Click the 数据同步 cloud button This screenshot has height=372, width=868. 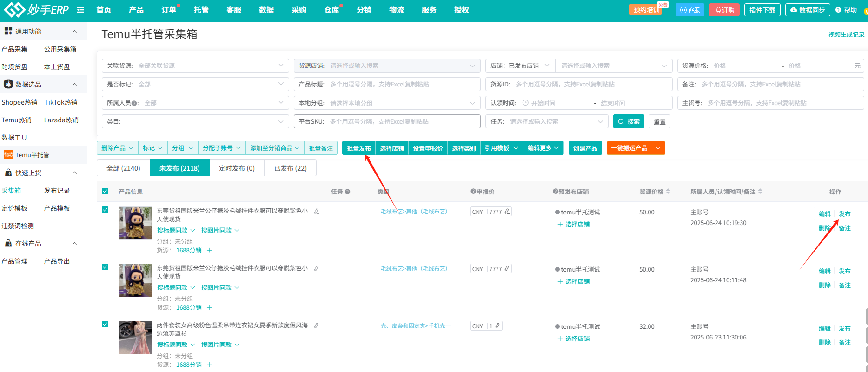[x=808, y=10]
